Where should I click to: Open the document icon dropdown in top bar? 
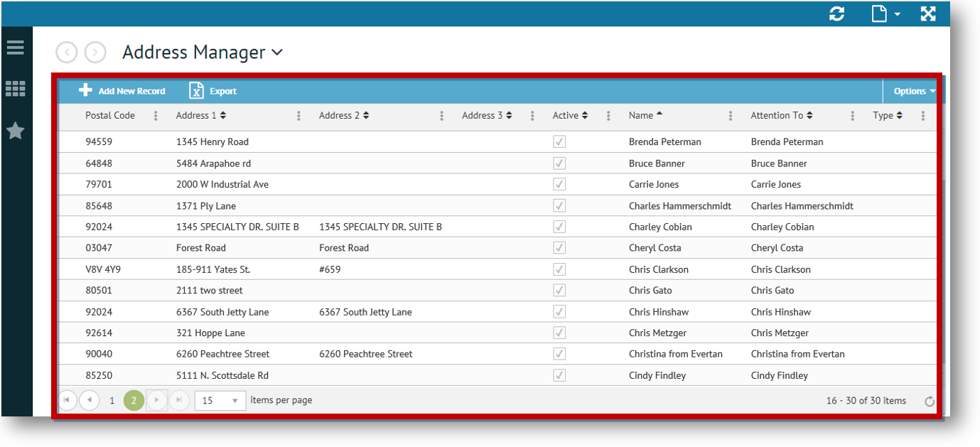pyautogui.click(x=885, y=14)
